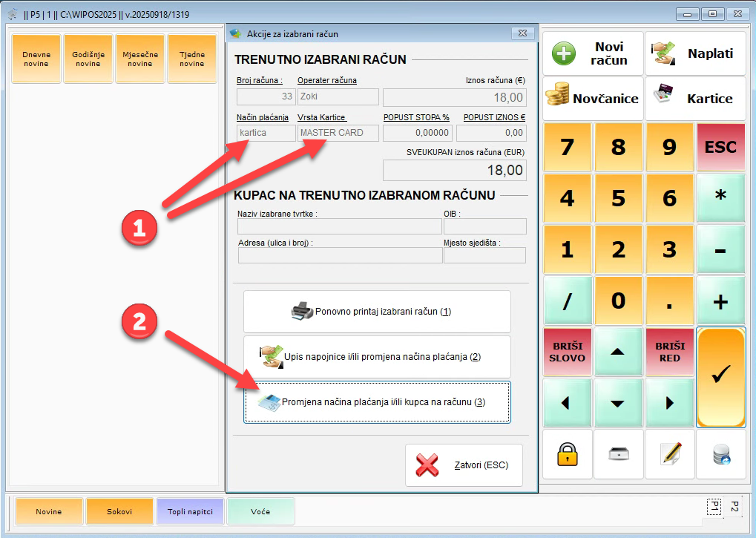Click the notepad with pencil icon
This screenshot has height=538, width=756.
(x=670, y=454)
